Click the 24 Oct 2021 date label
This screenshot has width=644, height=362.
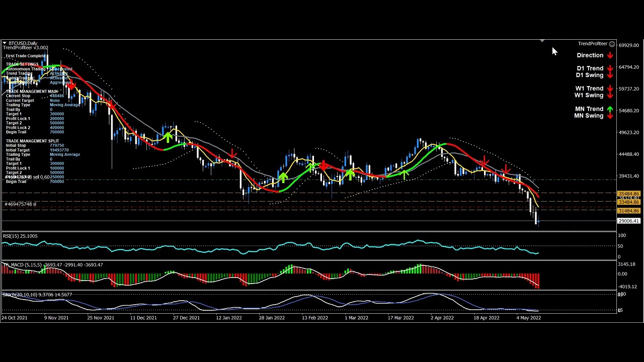(15, 318)
